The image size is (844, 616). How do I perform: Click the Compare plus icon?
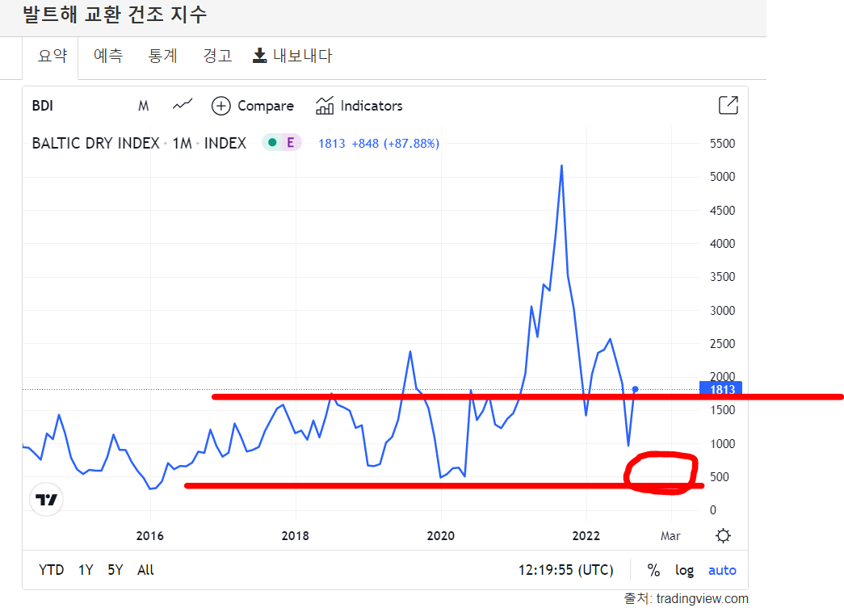click(x=220, y=106)
